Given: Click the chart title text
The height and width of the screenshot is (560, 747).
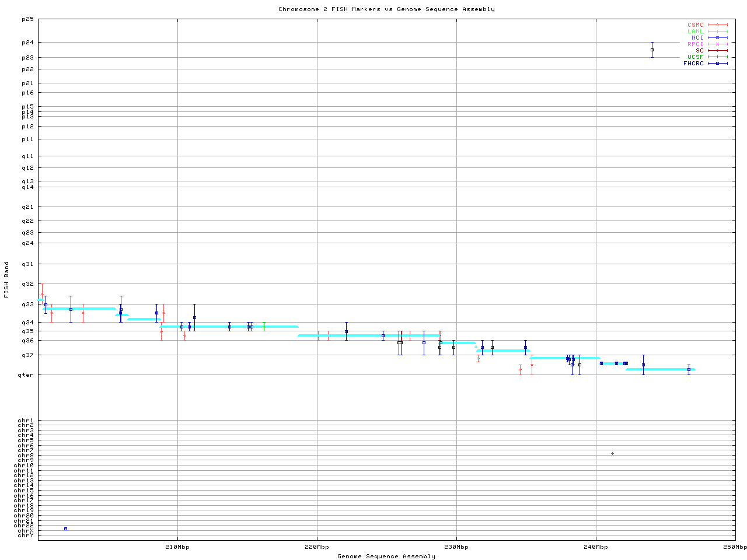Looking at the screenshot, I should pyautogui.click(x=386, y=9).
